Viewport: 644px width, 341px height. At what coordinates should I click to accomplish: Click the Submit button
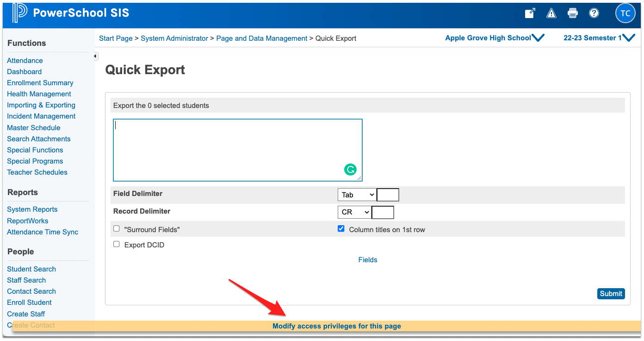(611, 294)
